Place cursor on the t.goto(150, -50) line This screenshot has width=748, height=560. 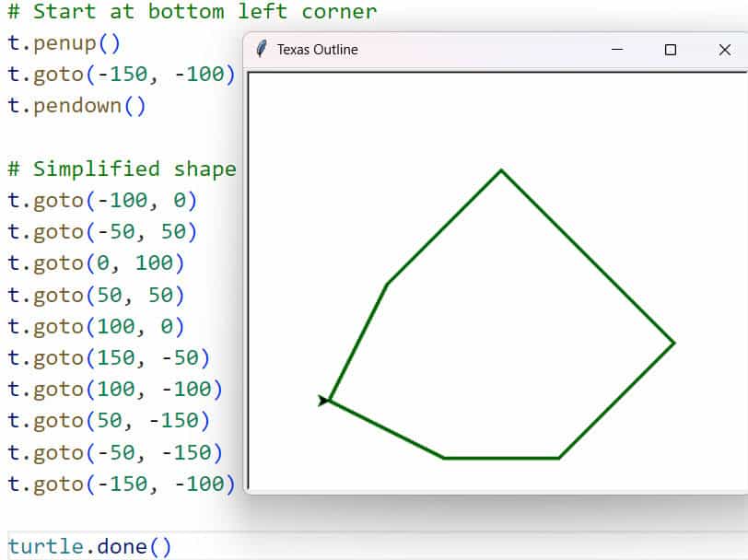click(x=109, y=357)
